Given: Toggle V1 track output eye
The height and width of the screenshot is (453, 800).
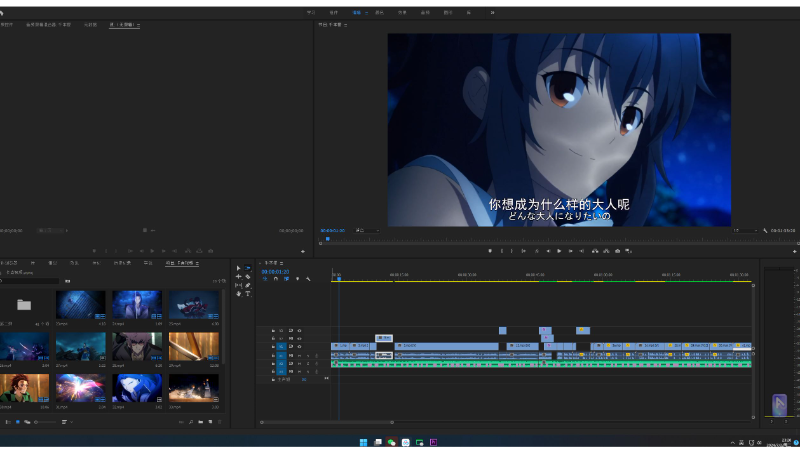Looking at the screenshot, I should 299,346.
